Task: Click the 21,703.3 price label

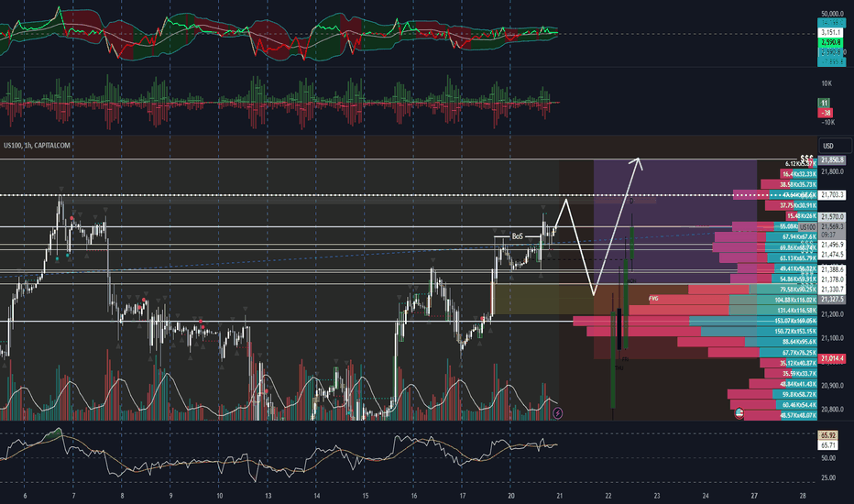Action: coord(832,194)
